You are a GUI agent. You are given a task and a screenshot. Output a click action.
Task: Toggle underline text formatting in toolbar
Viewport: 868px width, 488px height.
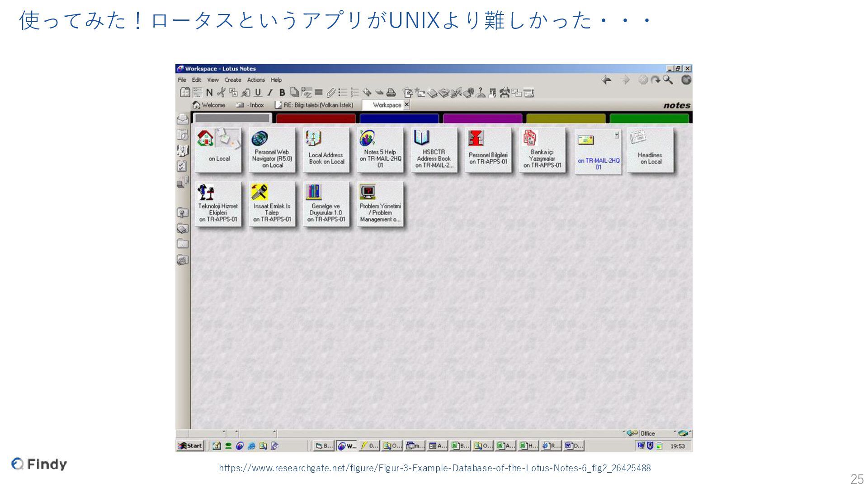point(258,93)
